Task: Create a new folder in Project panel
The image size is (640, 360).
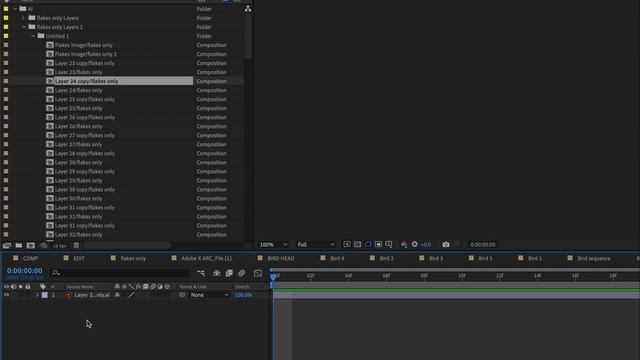Action: [x=19, y=245]
